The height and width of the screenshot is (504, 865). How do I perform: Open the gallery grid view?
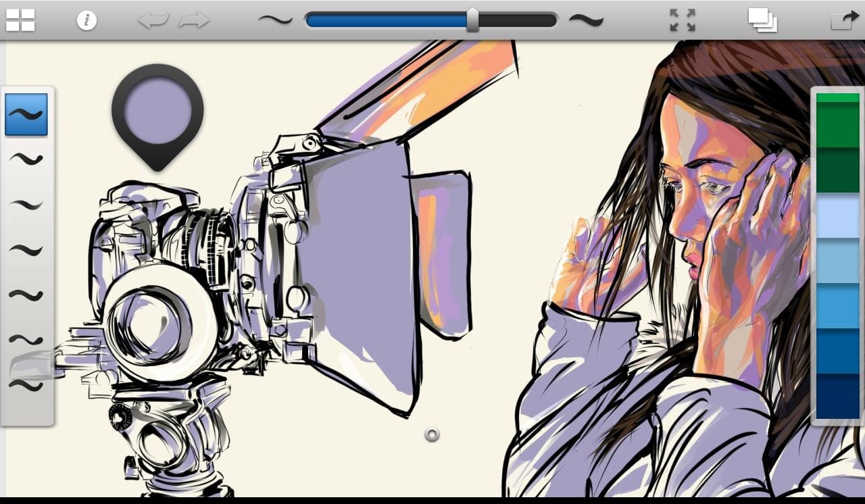[20, 20]
